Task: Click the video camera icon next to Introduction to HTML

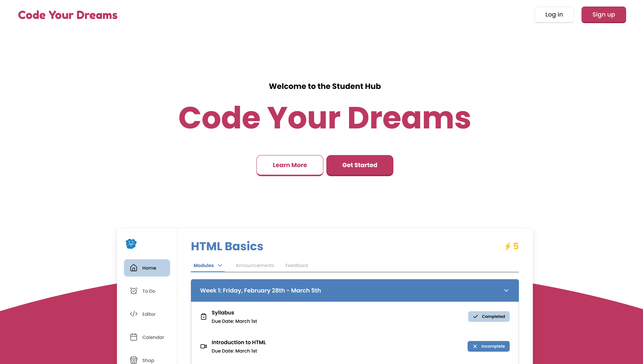Action: click(x=204, y=346)
